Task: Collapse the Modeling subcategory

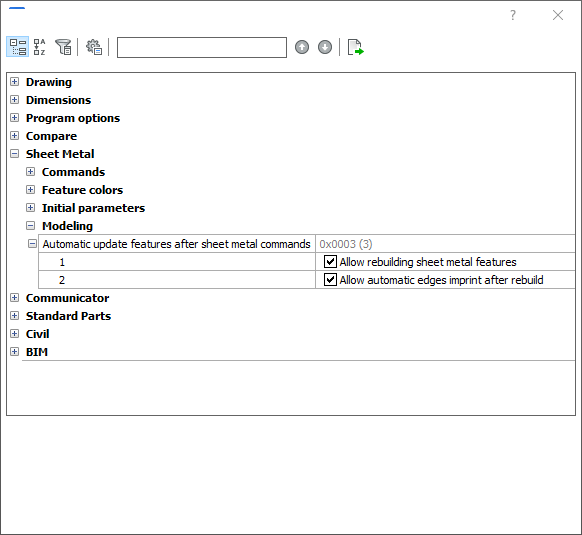Action: point(30,226)
